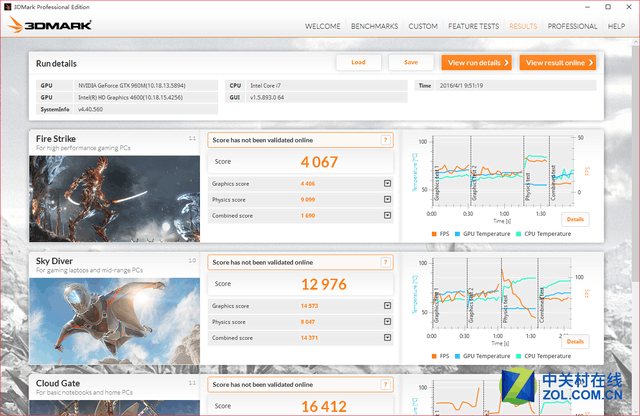The height and width of the screenshot is (416, 640).
Task: Click the 3DMark title bar app icon
Action: 7,7
